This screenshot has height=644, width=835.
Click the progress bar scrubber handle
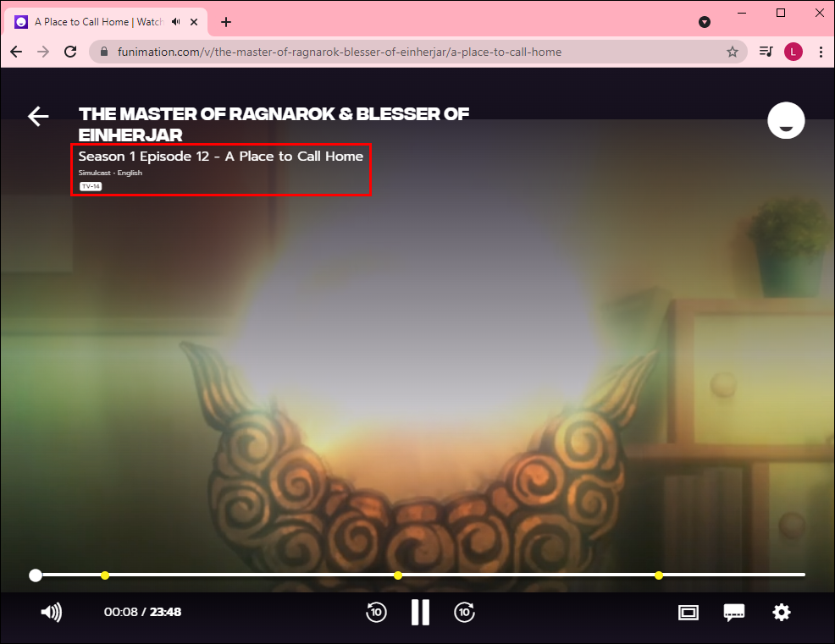pos(36,575)
